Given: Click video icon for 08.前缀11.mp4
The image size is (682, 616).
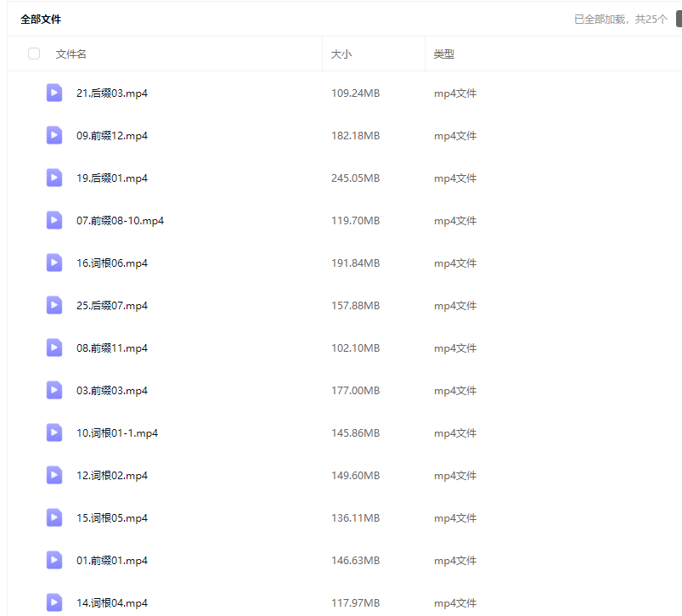Looking at the screenshot, I should click(54, 348).
